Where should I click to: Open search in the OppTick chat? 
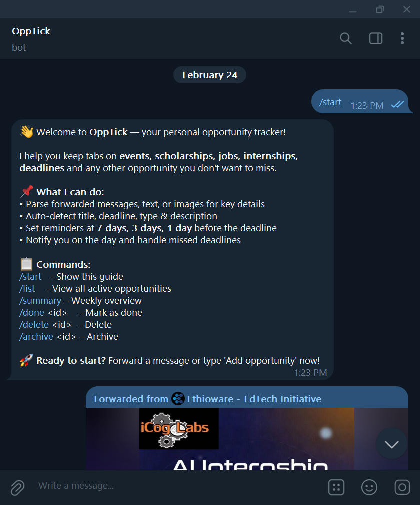point(345,38)
